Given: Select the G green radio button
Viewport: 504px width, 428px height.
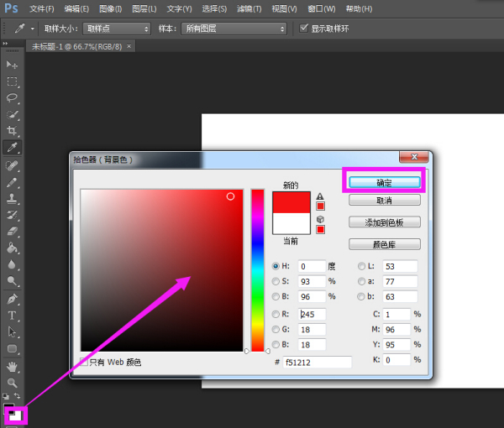Looking at the screenshot, I should (x=276, y=330).
